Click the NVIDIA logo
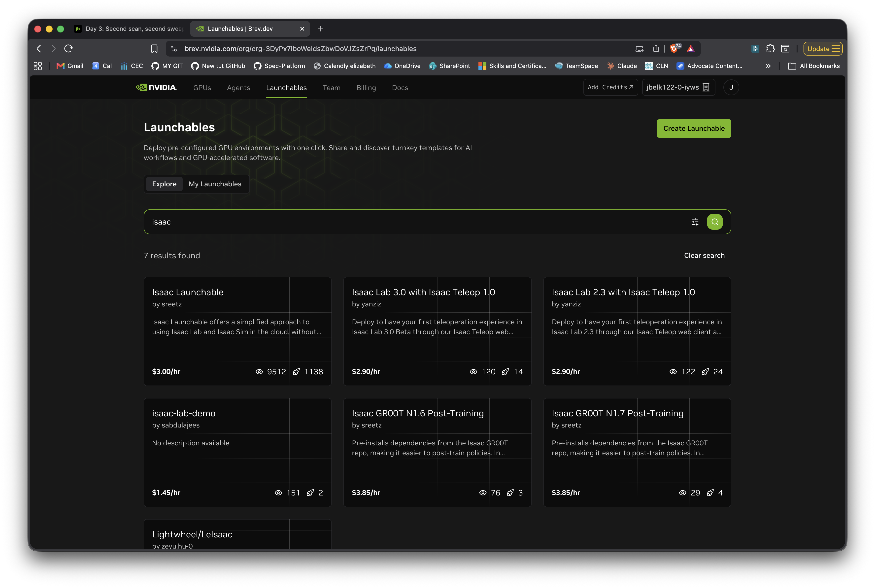The image size is (875, 588). (x=156, y=87)
